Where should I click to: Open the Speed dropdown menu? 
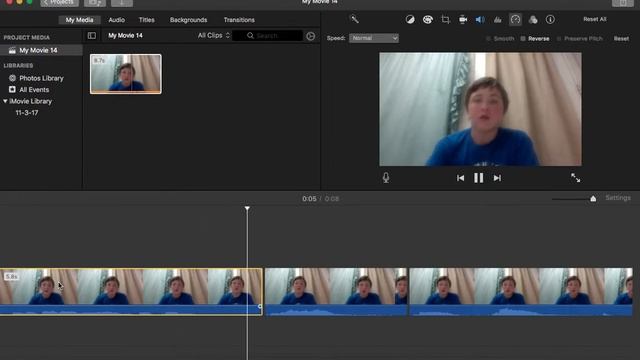(x=374, y=38)
